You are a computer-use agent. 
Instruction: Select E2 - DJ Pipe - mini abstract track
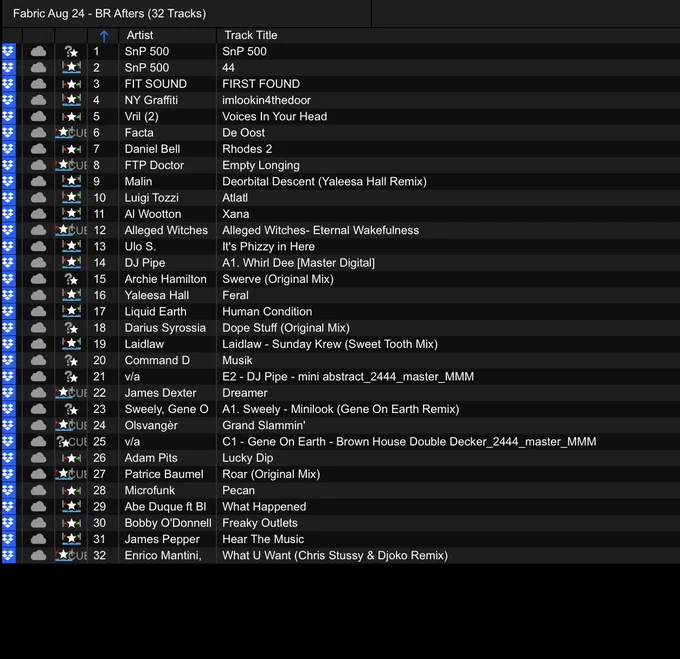tap(348, 377)
